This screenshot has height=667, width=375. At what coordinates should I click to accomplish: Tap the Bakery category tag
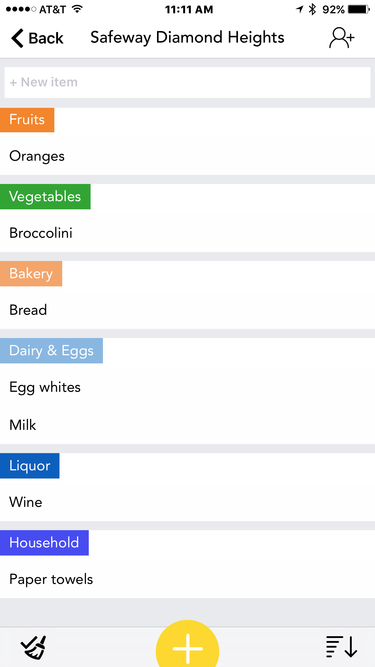(x=31, y=274)
